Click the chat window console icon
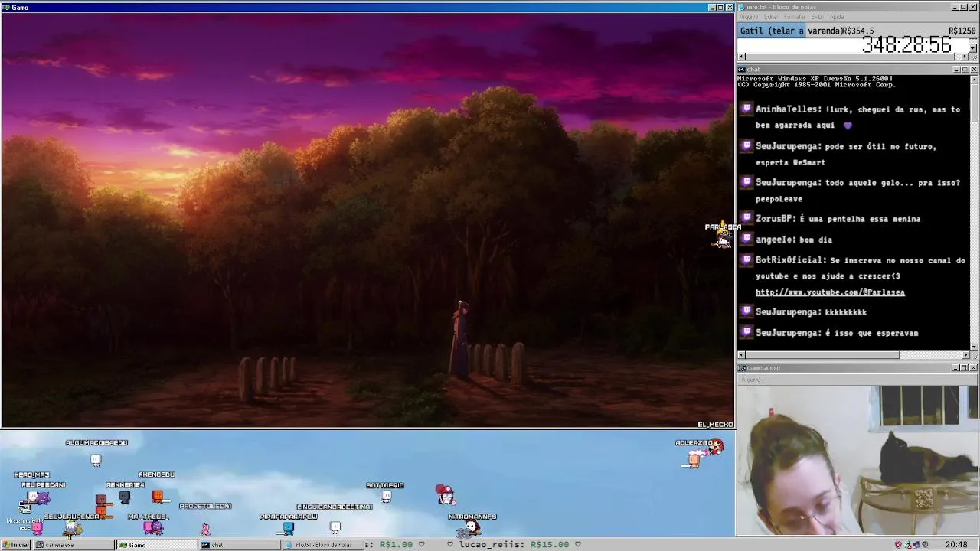Image resolution: width=980 pixels, height=551 pixels. (742, 70)
